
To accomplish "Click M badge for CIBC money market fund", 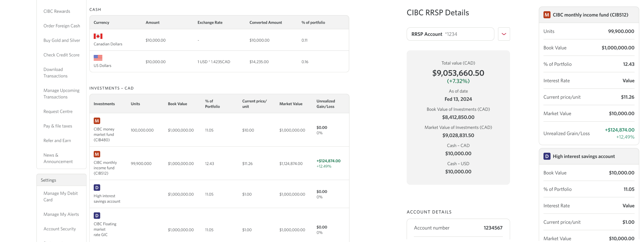I will [97, 121].
